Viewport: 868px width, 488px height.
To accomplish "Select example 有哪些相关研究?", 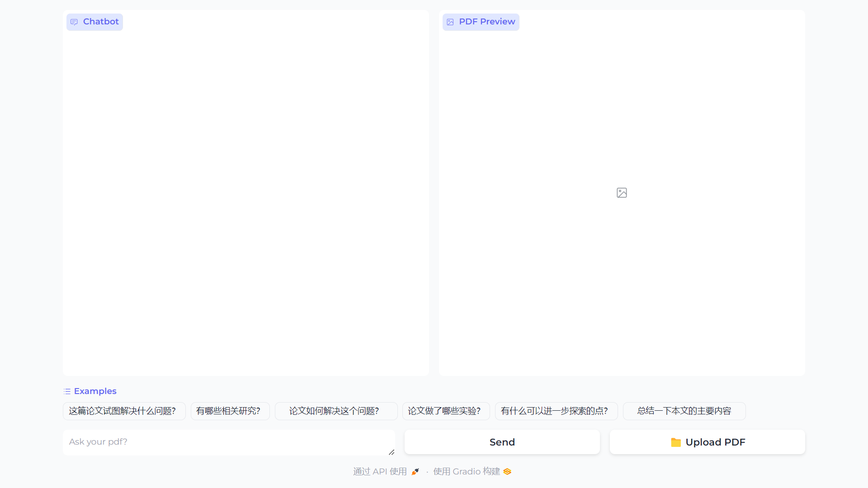I will pos(230,411).
